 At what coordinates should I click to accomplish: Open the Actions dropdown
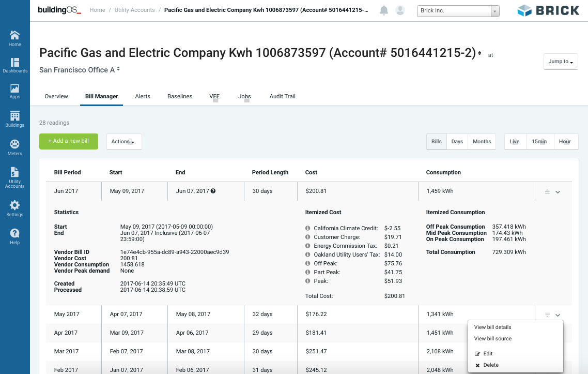[x=124, y=142]
